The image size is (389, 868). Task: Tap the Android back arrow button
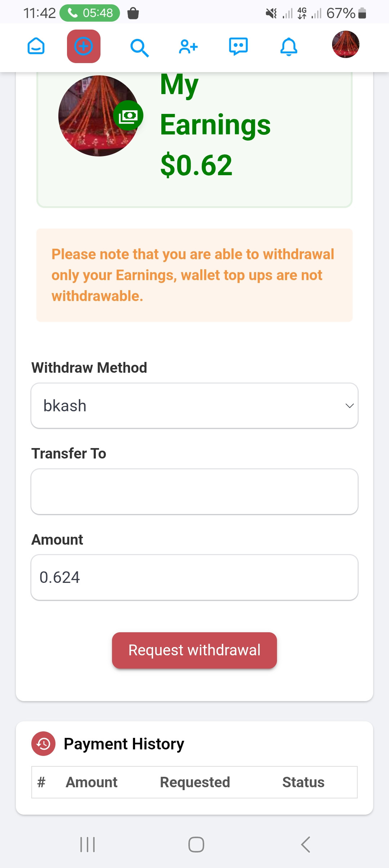[305, 845]
